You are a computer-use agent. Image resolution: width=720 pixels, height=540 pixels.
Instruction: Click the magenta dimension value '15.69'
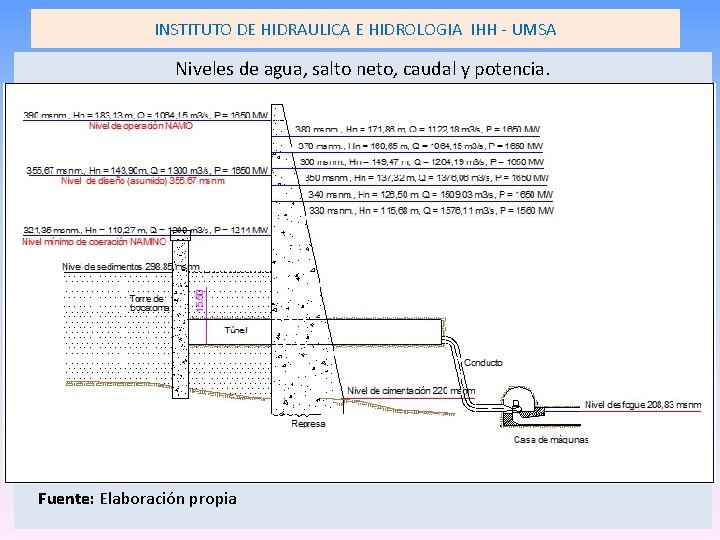point(200,301)
